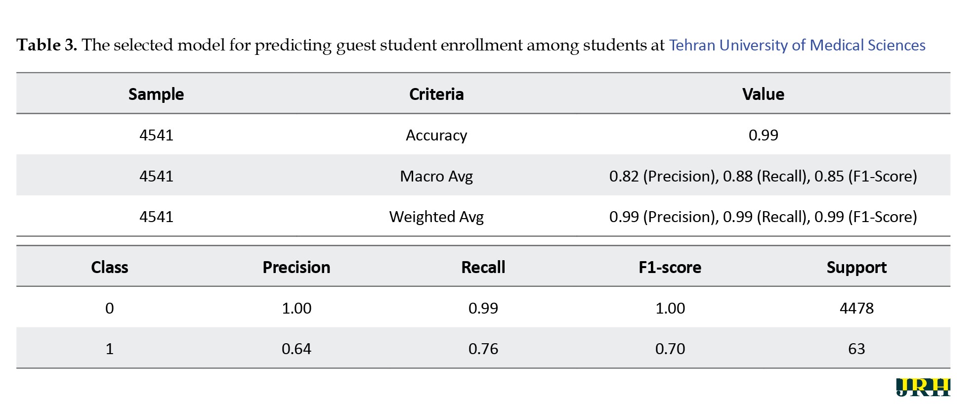The height and width of the screenshot is (412, 980).
Task: Select the Sample column header
Action: click(156, 94)
